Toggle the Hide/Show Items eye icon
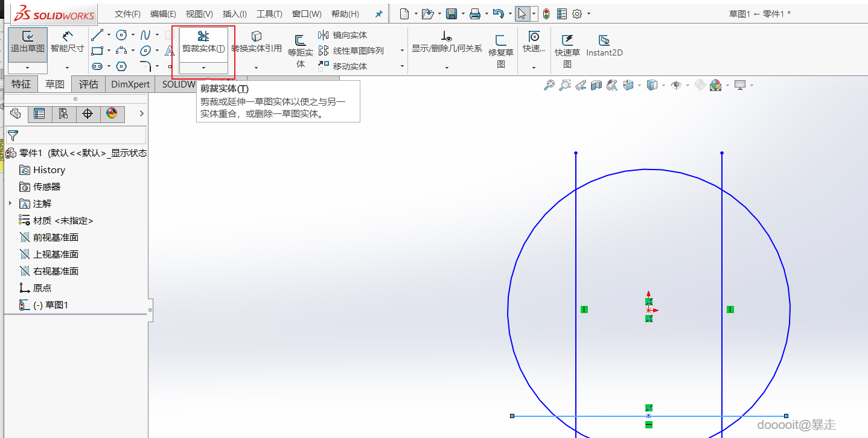The width and height of the screenshot is (868, 438). [676, 86]
